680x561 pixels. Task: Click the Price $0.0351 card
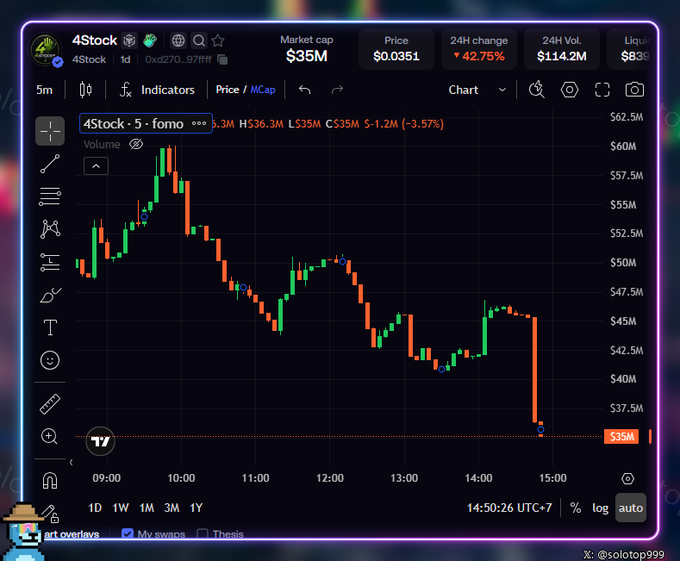pos(396,49)
